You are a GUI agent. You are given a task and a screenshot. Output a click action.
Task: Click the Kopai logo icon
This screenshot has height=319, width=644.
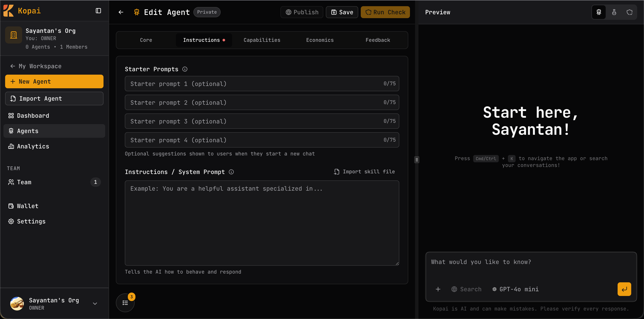(x=9, y=11)
